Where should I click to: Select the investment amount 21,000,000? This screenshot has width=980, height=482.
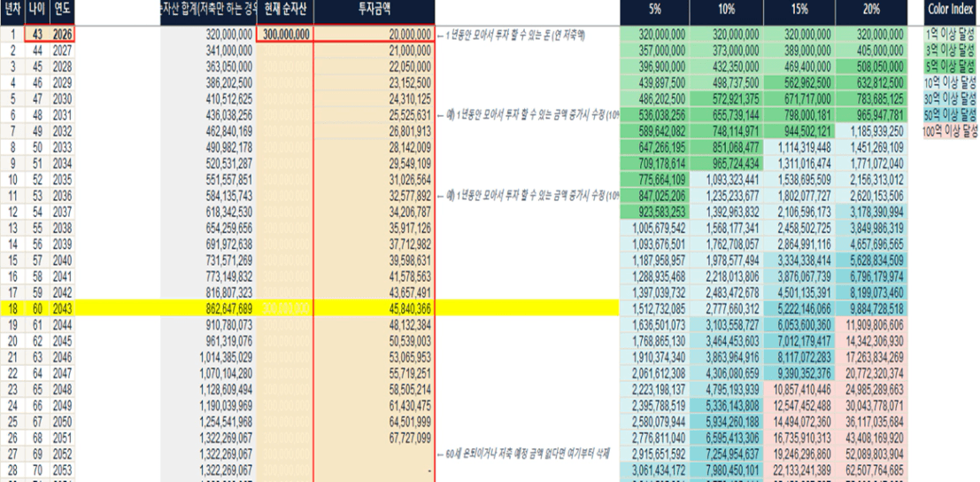tap(374, 51)
